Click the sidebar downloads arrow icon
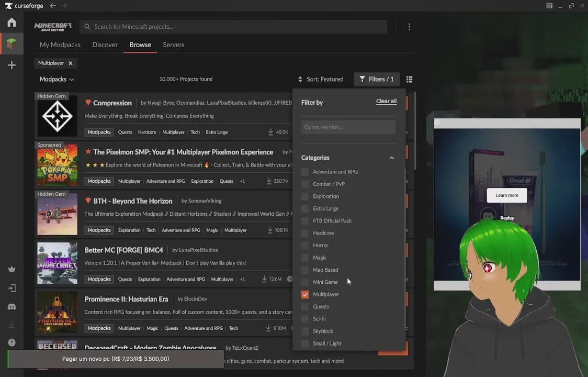 pyautogui.click(x=12, y=325)
